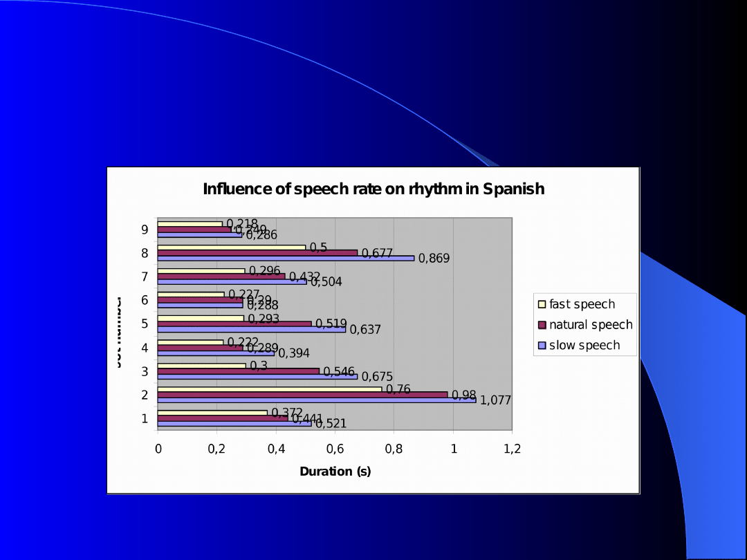747x560 pixels.
Task: Select the "fast speech" legend label
Action: point(582,304)
